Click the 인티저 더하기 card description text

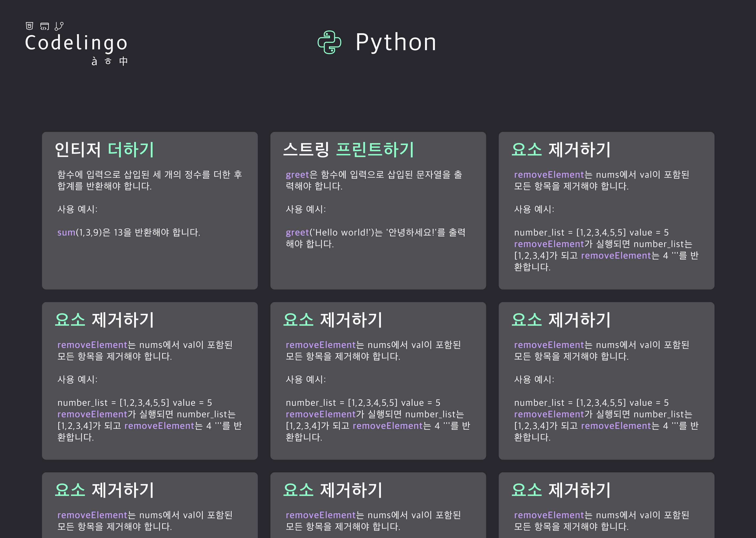click(149, 180)
